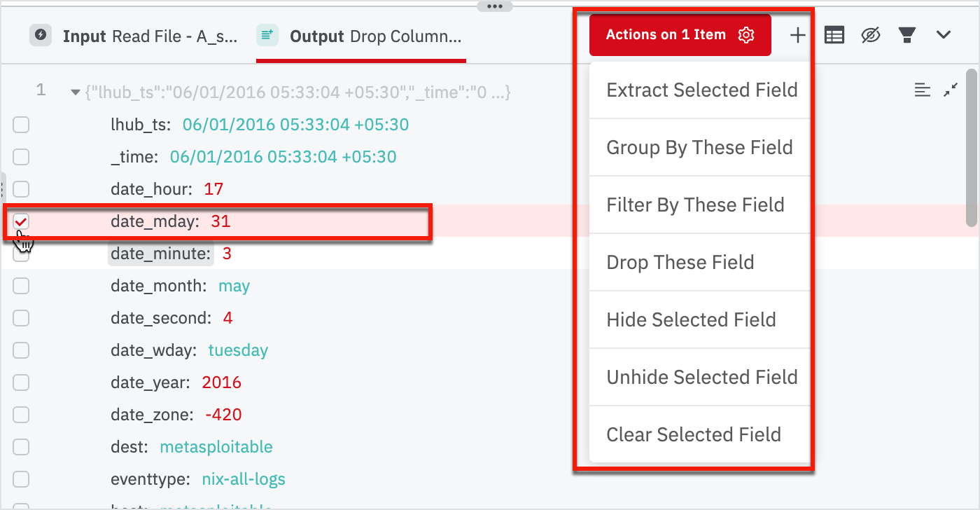The width and height of the screenshot is (980, 510).
Task: Check the date_second checkbox
Action: (21, 318)
